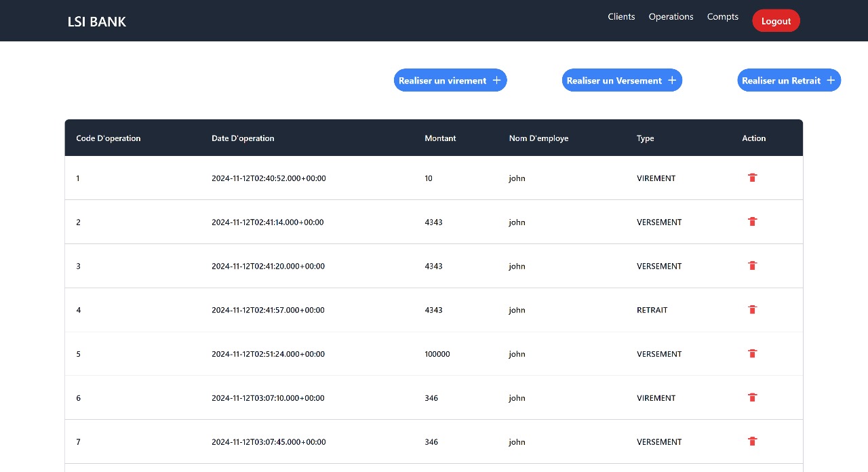
Task: Click VIREMENT type in operation 1 row
Action: pos(656,178)
